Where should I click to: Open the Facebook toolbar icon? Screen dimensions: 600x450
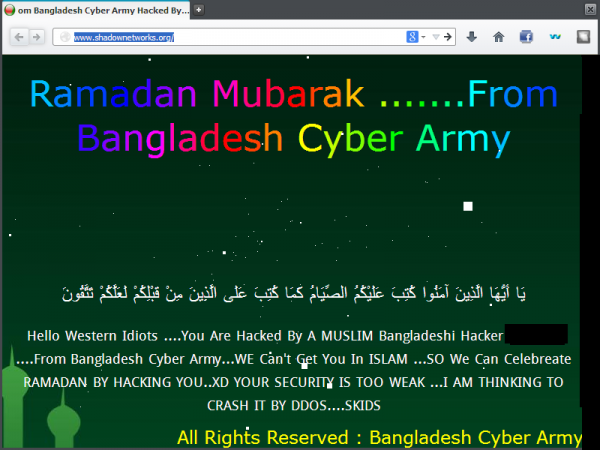[x=526, y=37]
